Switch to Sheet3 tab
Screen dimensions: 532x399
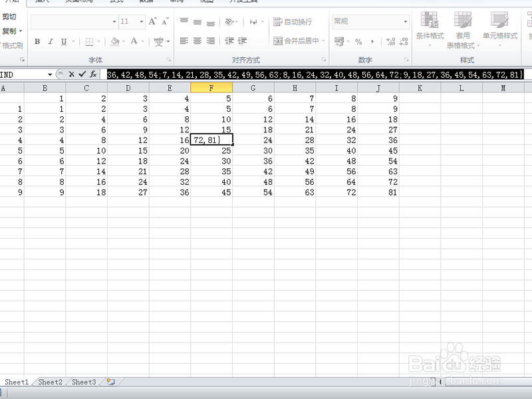click(x=84, y=382)
